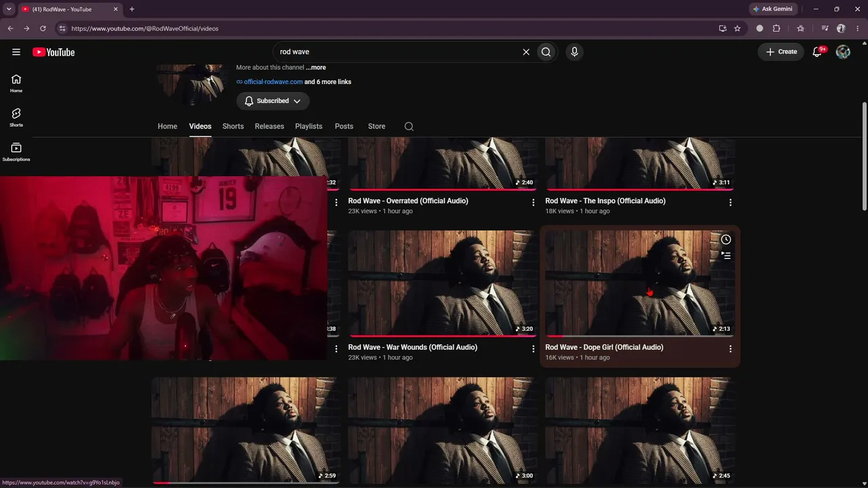Go back in the browser

pos(10,28)
